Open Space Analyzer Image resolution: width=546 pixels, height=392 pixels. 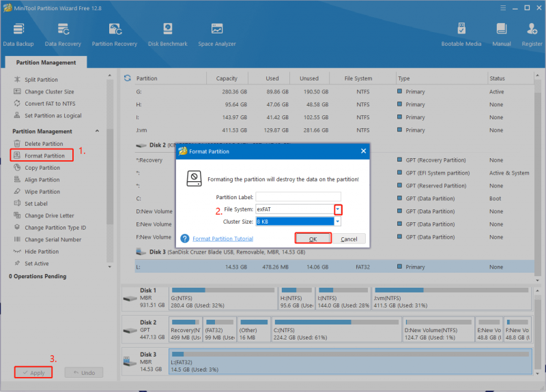(217, 35)
